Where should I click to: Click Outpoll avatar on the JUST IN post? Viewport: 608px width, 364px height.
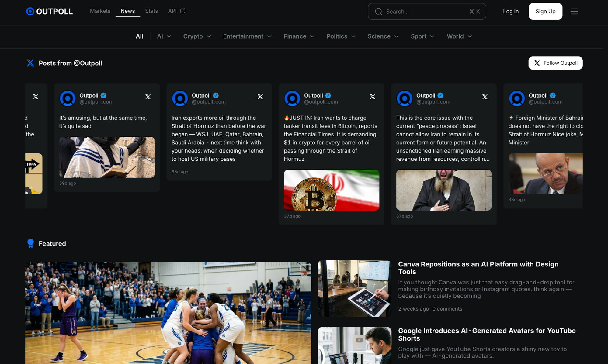292,98
